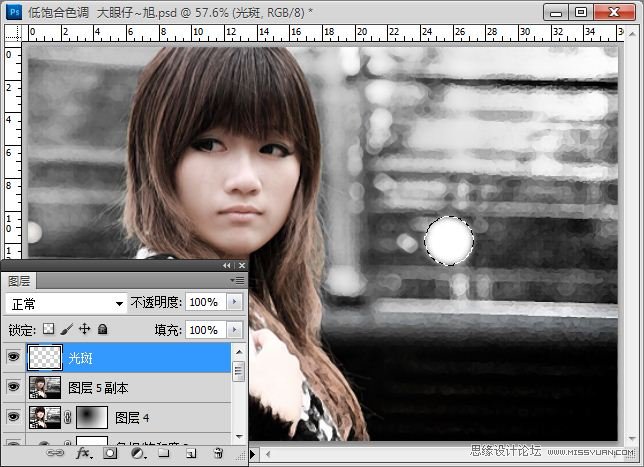Click the 填充 value field
Viewport: 644px width, 467px height.
pos(205,330)
